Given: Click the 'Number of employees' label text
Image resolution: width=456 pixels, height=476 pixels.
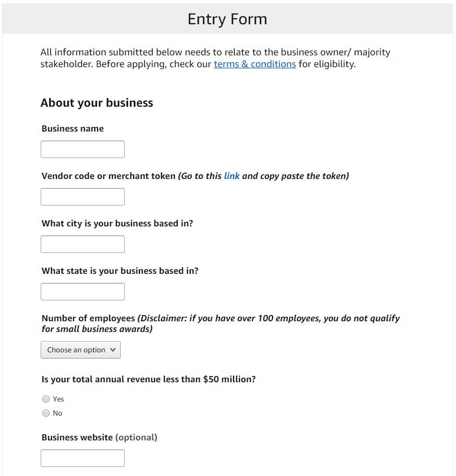Looking at the screenshot, I should pos(89,318).
